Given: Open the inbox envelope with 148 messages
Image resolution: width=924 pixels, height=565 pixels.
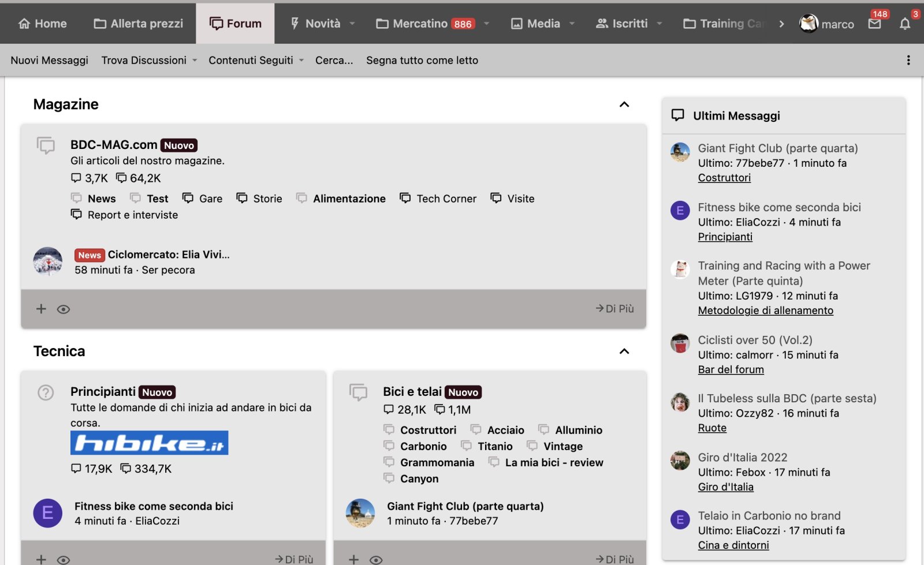Looking at the screenshot, I should click(874, 24).
